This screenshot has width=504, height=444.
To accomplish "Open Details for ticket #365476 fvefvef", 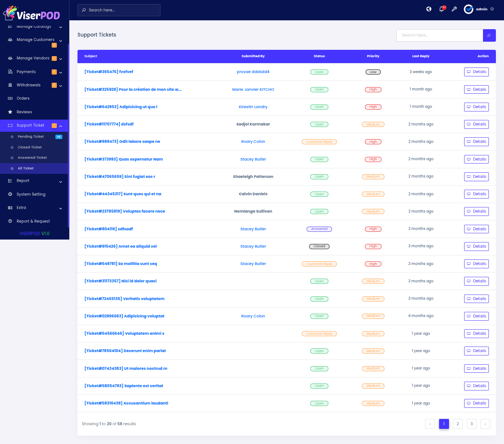I will point(476,72).
